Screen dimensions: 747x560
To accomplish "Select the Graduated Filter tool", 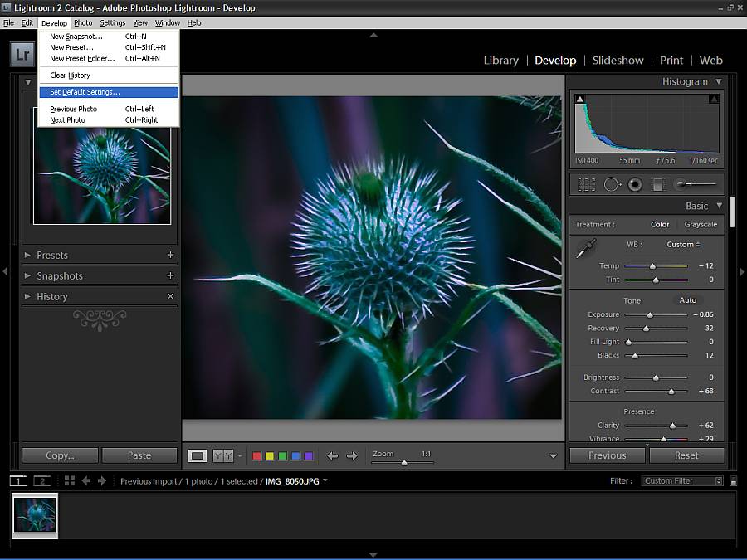I will 658,184.
